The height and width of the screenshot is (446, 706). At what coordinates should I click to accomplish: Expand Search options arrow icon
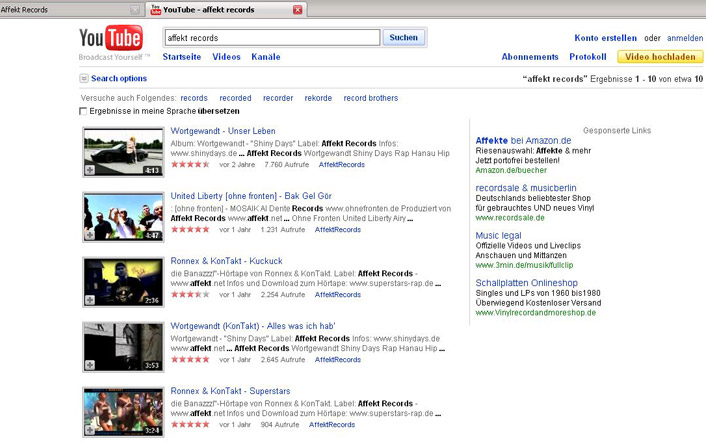(84, 78)
